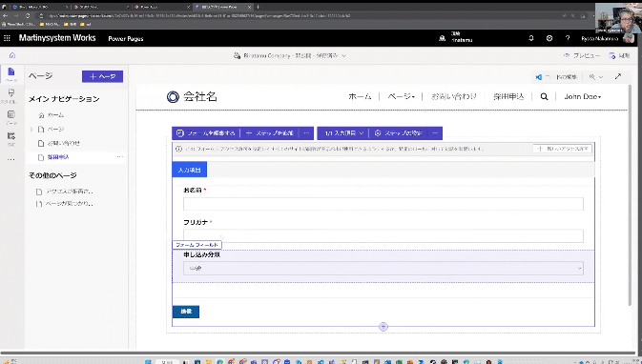642x364 pixels.
Task: Open the settings gear in the header
Action: pos(549,38)
